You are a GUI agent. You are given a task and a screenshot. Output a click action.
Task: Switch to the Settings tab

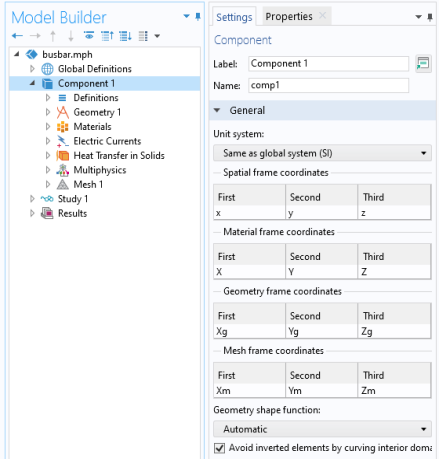click(234, 17)
